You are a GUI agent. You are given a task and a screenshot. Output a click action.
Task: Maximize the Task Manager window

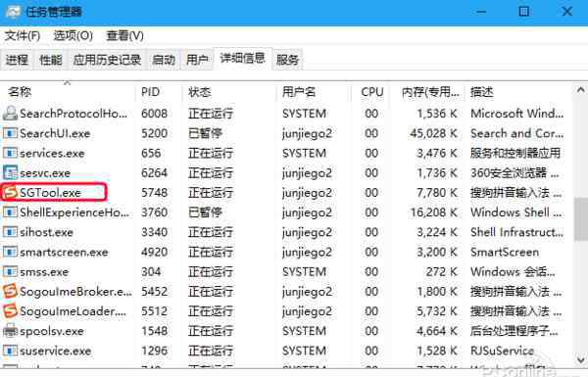pos(524,11)
